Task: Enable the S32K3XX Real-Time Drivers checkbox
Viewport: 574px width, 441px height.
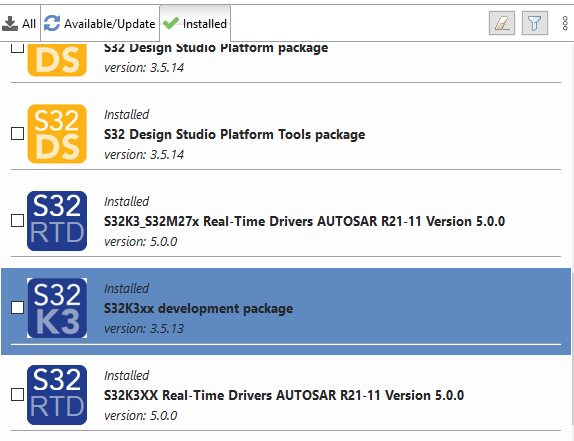Action: pos(17,395)
